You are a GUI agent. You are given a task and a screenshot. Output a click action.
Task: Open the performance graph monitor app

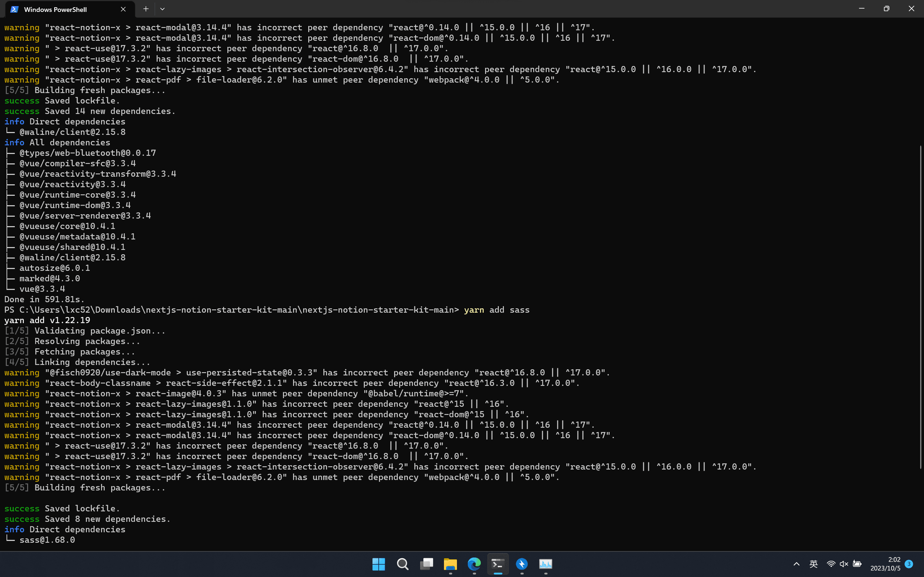pos(546,564)
